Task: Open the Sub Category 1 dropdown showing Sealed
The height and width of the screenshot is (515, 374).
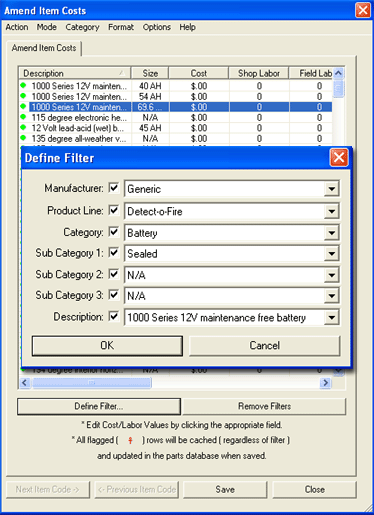Action: coord(331,254)
